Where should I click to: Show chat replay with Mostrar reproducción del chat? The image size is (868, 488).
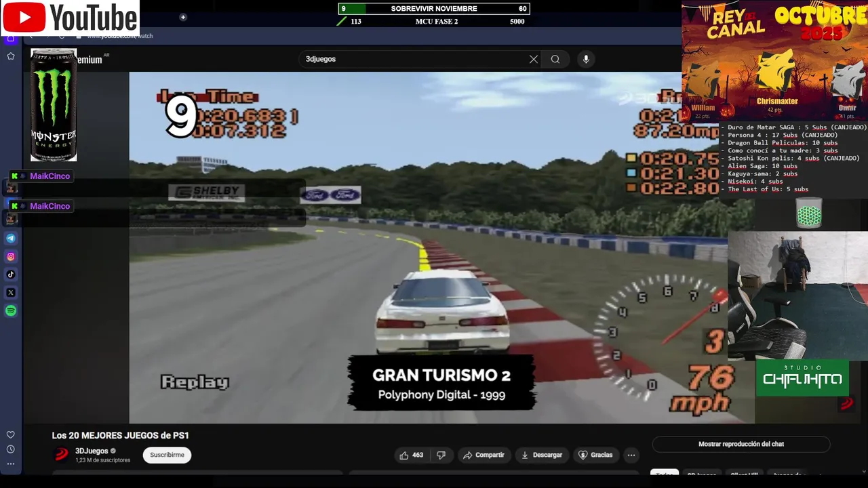[x=741, y=444]
